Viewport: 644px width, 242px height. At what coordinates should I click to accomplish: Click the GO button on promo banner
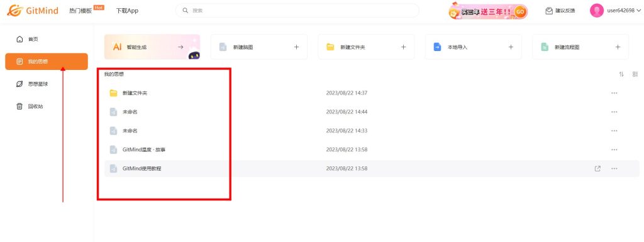[520, 11]
